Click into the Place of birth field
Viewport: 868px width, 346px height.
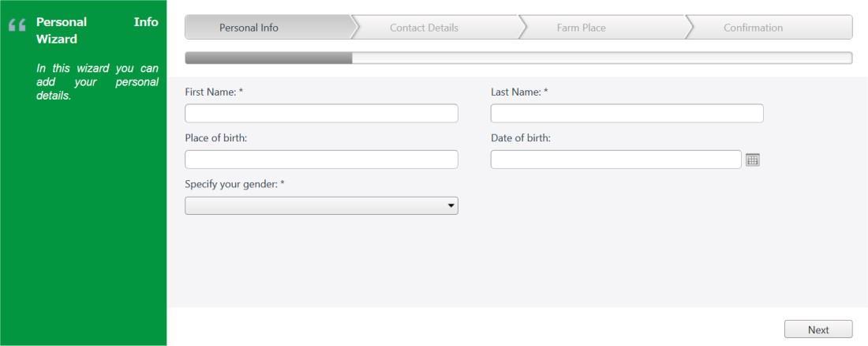coord(321,159)
